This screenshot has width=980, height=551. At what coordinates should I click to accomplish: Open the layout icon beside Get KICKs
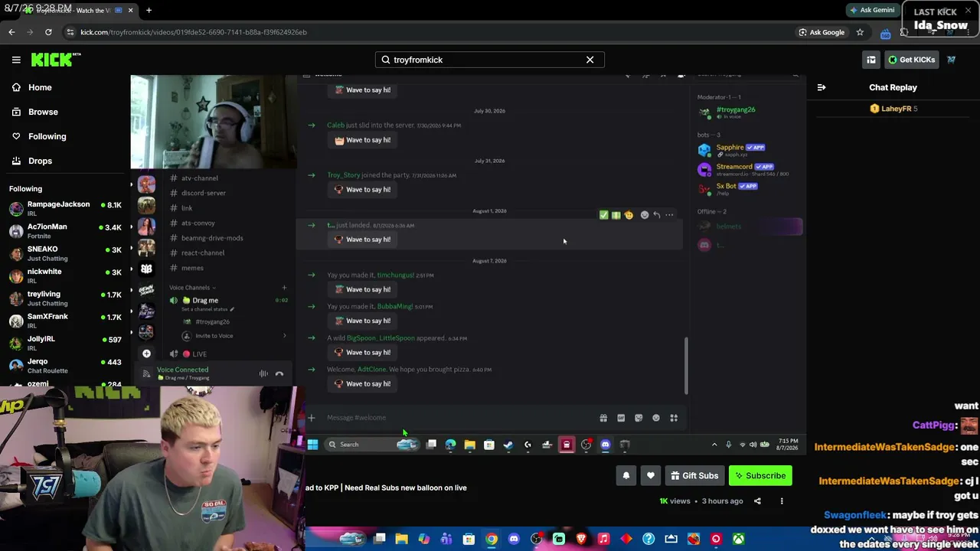[871, 60]
